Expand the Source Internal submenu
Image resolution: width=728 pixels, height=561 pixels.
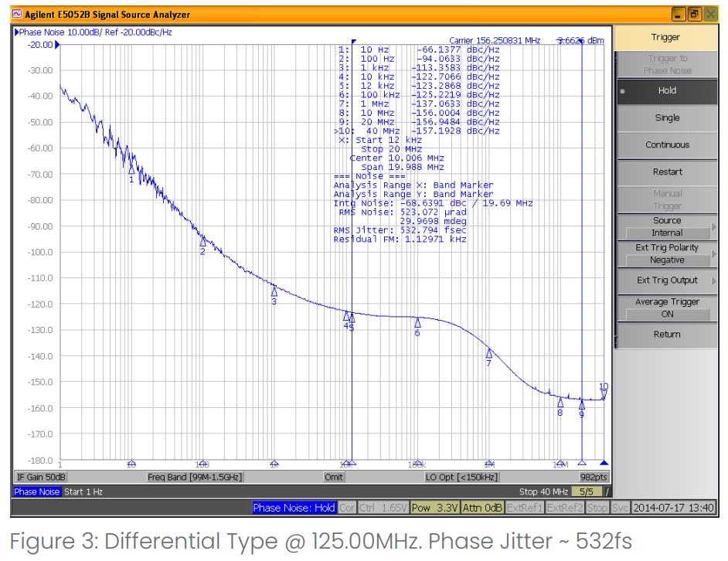point(666,226)
